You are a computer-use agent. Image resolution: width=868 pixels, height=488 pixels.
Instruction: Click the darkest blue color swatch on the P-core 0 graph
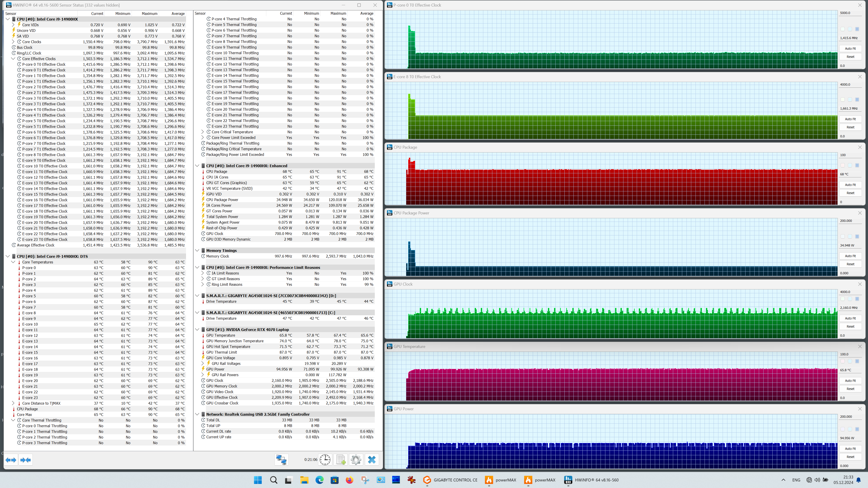pos(857,29)
